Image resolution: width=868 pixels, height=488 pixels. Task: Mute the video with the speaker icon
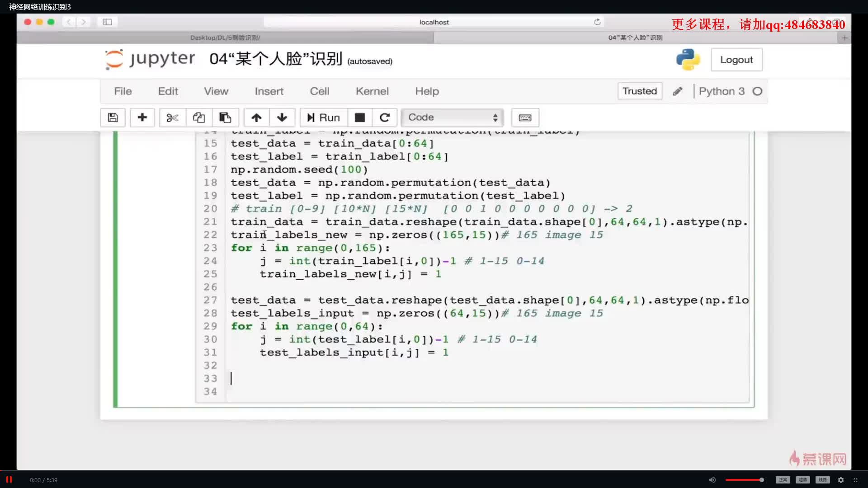712,480
